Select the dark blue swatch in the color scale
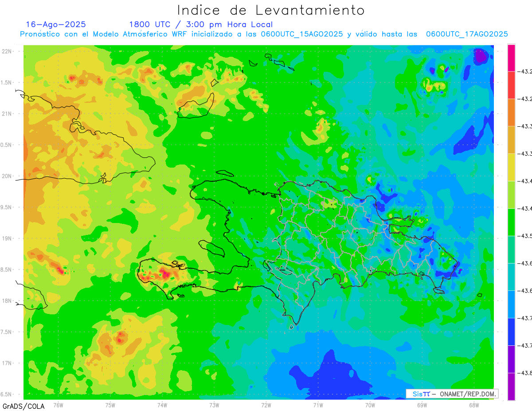Image resolution: width=532 pixels, height=411 pixels. click(x=511, y=332)
